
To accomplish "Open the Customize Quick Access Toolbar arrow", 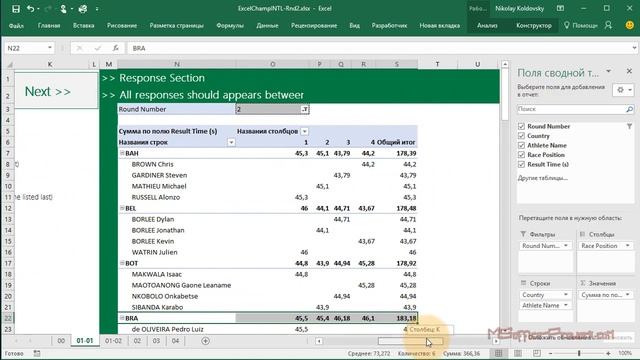I will 97,9.
